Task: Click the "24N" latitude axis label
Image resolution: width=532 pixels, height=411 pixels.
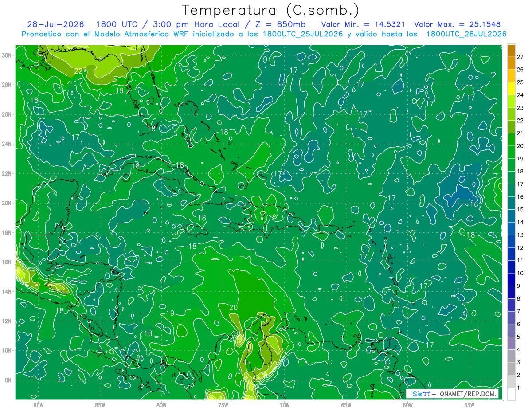Action: pos(7,144)
